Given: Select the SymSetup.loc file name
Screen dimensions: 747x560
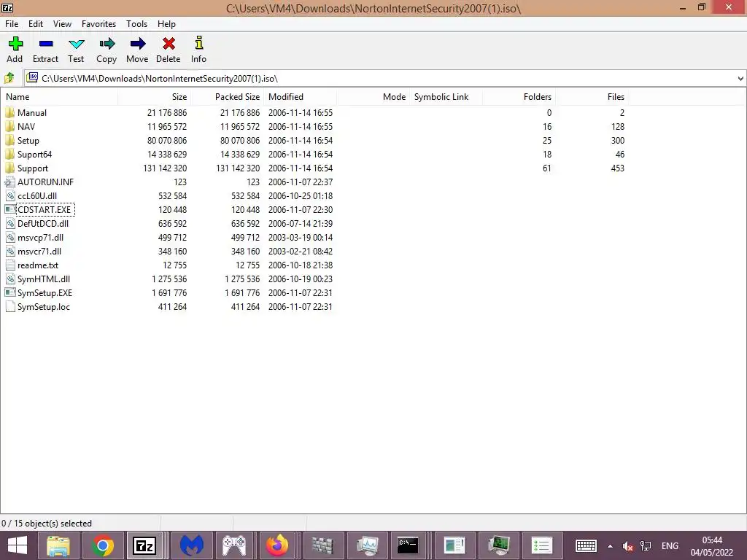Looking at the screenshot, I should point(43,307).
